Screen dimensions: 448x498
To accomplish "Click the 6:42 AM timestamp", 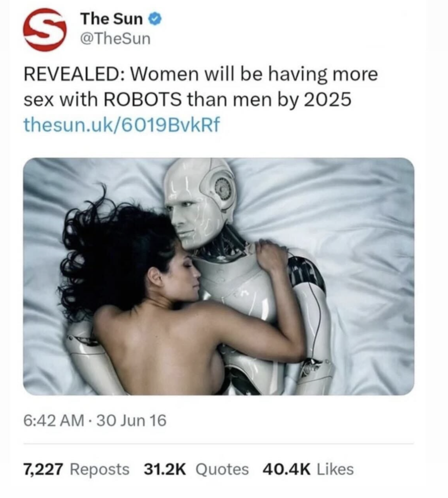I will [x=54, y=421].
